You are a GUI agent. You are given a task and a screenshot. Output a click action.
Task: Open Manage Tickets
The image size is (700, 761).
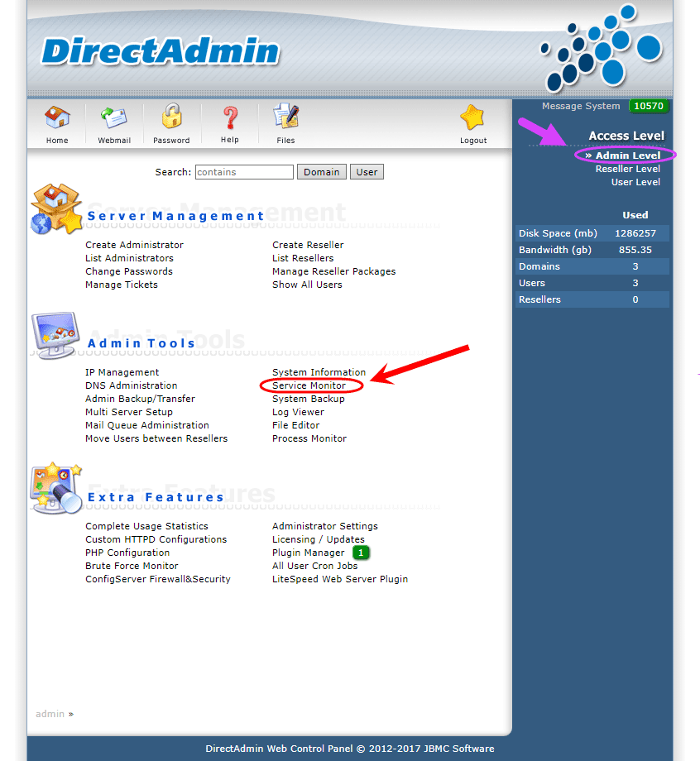(122, 285)
